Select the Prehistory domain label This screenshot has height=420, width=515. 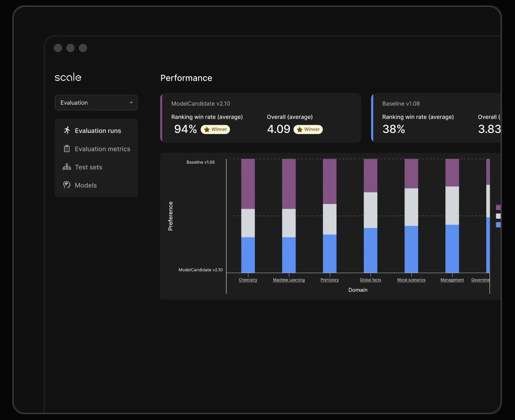pyautogui.click(x=330, y=280)
